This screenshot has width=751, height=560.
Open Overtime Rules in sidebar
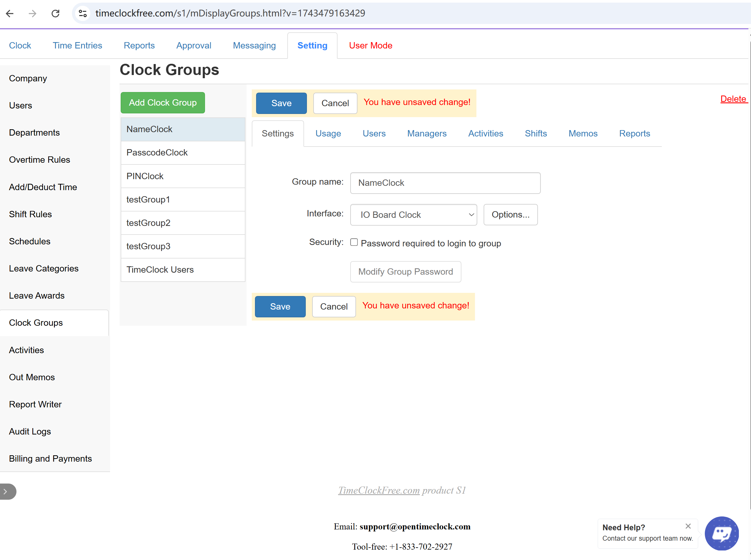click(55, 160)
